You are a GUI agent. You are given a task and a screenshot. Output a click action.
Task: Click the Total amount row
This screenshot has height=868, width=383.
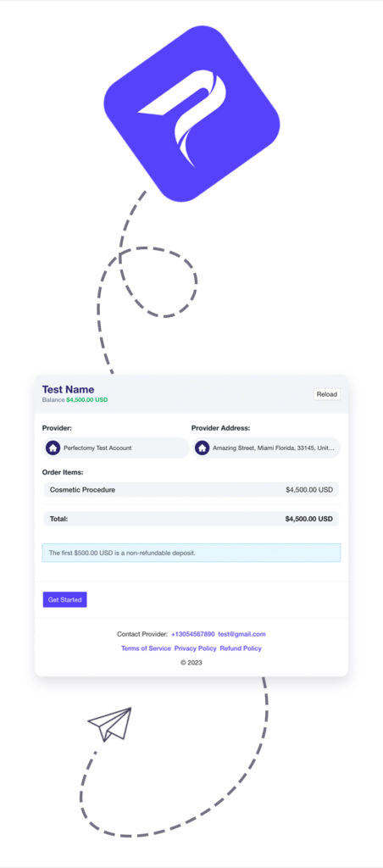[191, 520]
